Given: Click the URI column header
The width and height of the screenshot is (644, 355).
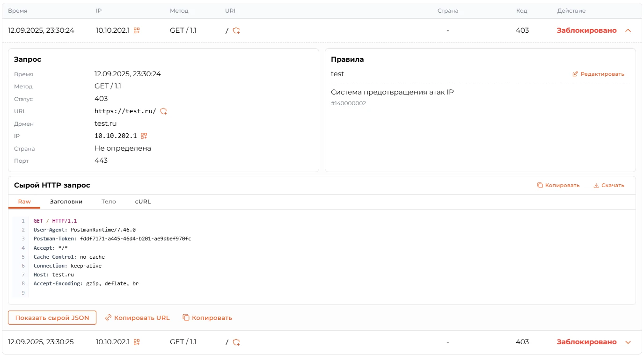Looking at the screenshot, I should pos(230,11).
